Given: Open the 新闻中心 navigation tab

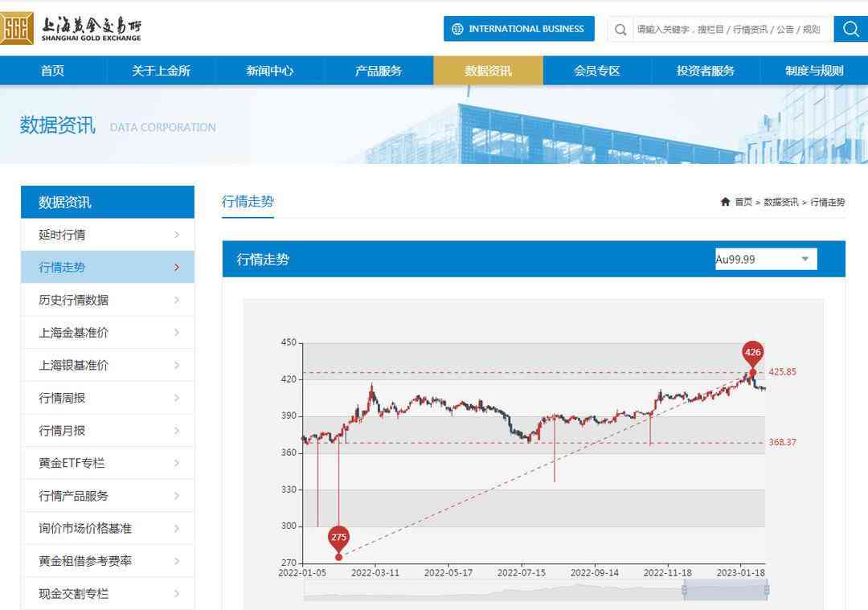Looking at the screenshot, I should point(270,71).
